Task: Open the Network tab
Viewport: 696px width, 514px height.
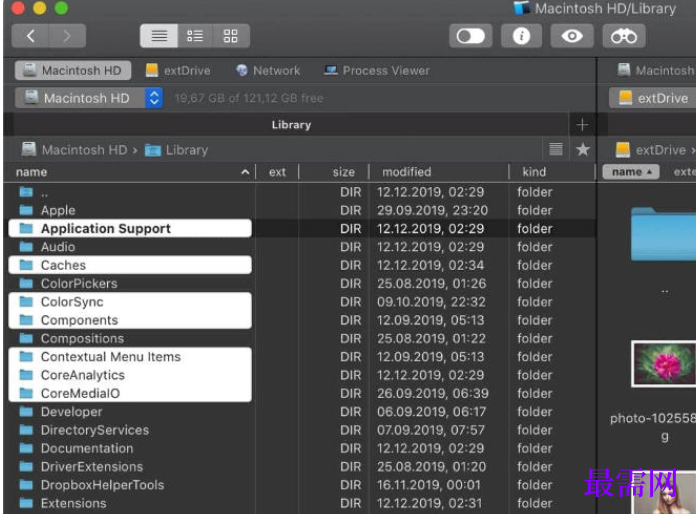Action: tap(268, 71)
